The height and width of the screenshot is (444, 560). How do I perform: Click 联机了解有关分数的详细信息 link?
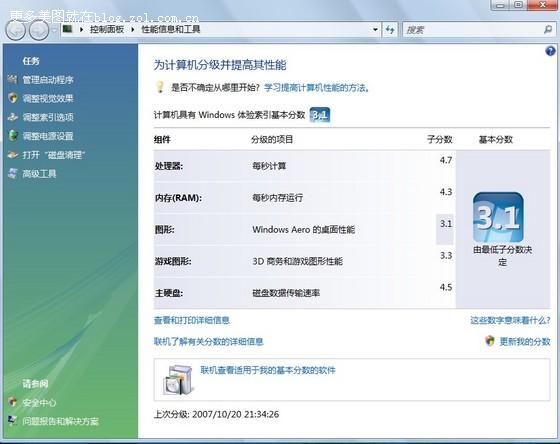click(209, 341)
